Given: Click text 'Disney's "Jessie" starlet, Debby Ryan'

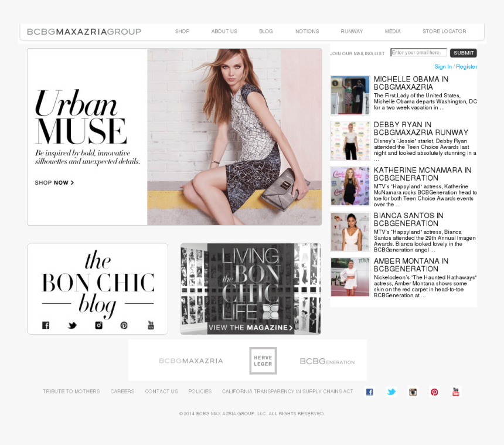Looking at the screenshot, I should click(x=420, y=141).
